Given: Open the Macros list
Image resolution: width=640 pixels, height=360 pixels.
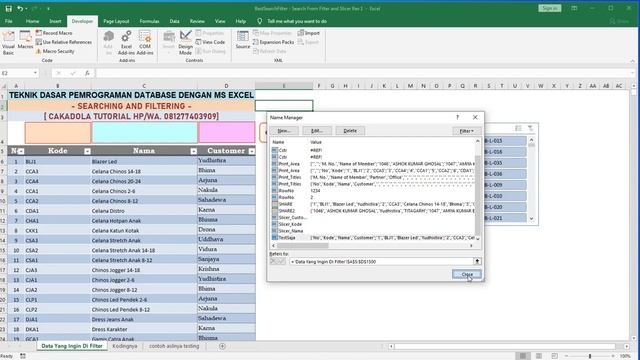Looking at the screenshot, I should click(25, 41).
